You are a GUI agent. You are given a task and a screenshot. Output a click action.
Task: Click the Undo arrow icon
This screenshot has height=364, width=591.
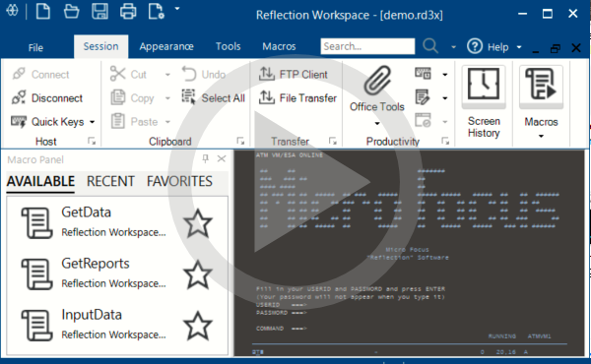coord(189,74)
